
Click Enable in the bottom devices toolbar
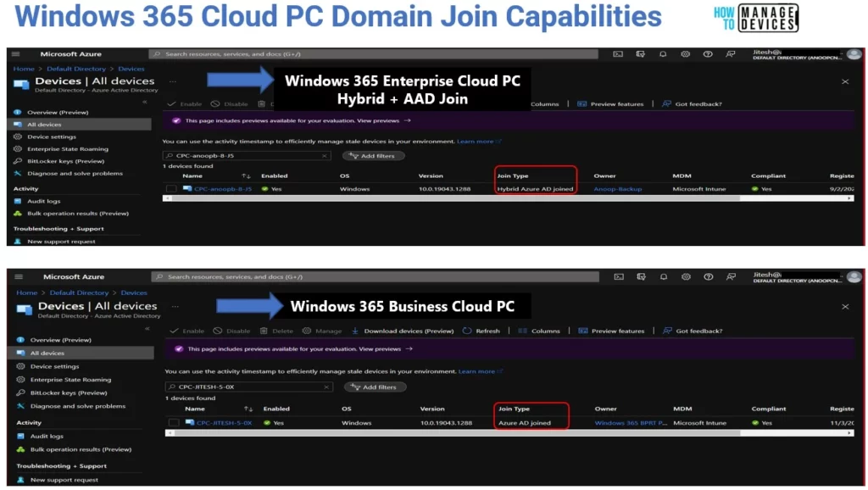pos(187,331)
